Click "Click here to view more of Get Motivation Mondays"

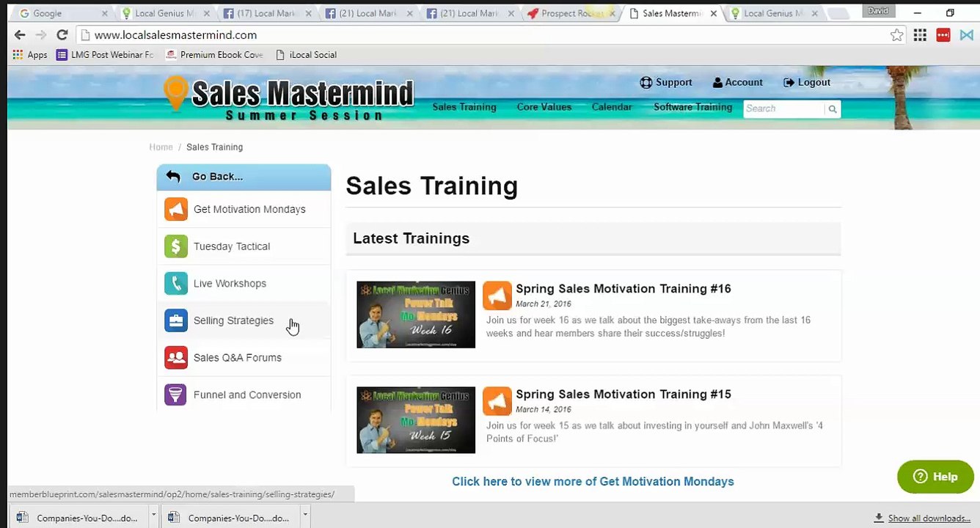pyautogui.click(x=593, y=482)
